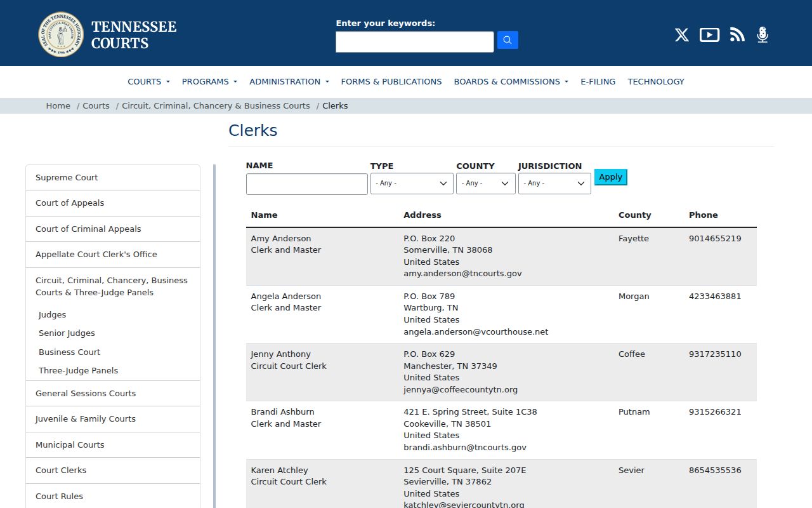
Task: Open the Type filter dropdown
Action: (x=412, y=184)
